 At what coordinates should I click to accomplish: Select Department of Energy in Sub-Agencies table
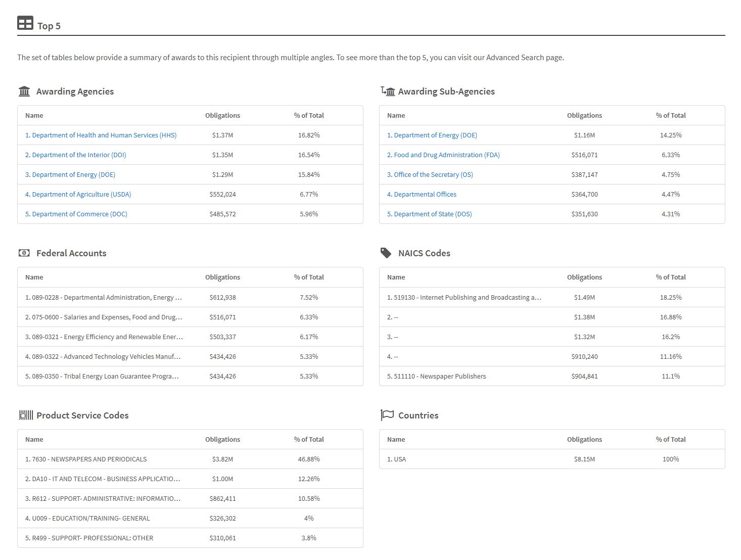pyautogui.click(x=432, y=135)
